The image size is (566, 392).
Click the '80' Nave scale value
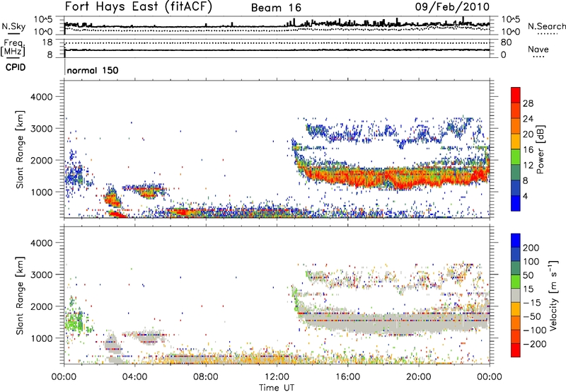pyautogui.click(x=506, y=42)
